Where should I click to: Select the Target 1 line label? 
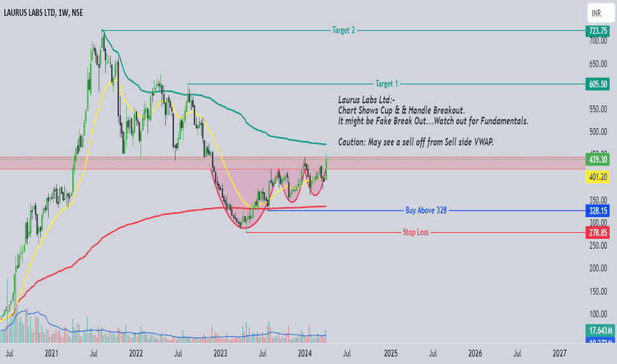click(x=387, y=84)
